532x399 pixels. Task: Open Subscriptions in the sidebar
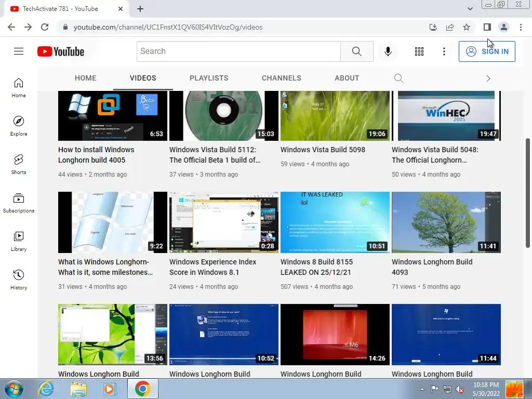click(19, 203)
